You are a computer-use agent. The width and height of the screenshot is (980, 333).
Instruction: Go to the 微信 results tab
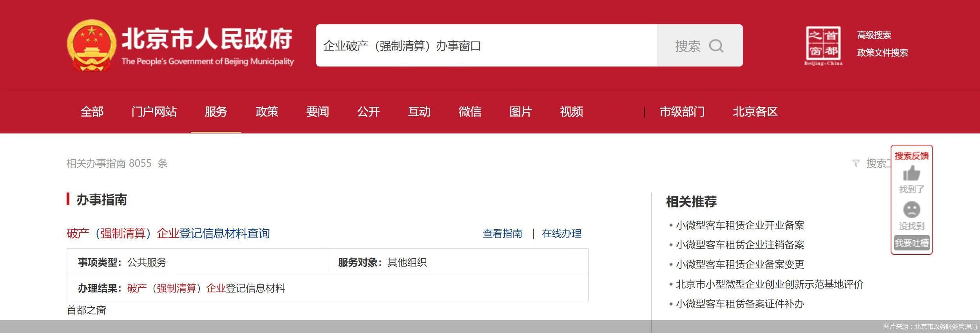coord(470,112)
